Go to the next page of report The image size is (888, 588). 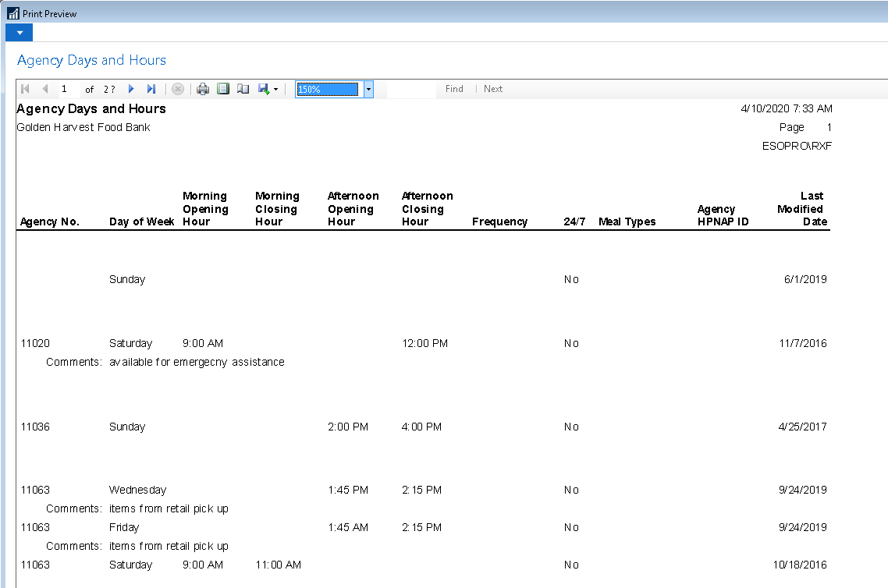[131, 89]
